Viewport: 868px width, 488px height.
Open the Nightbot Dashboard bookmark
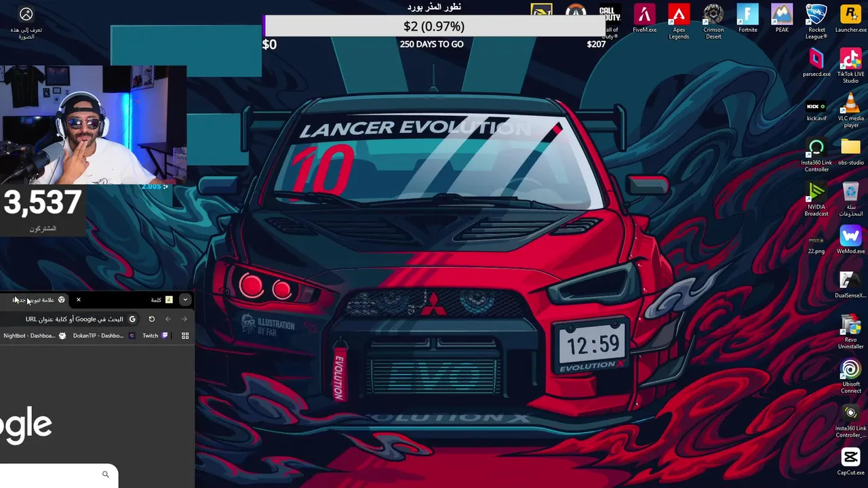click(35, 335)
